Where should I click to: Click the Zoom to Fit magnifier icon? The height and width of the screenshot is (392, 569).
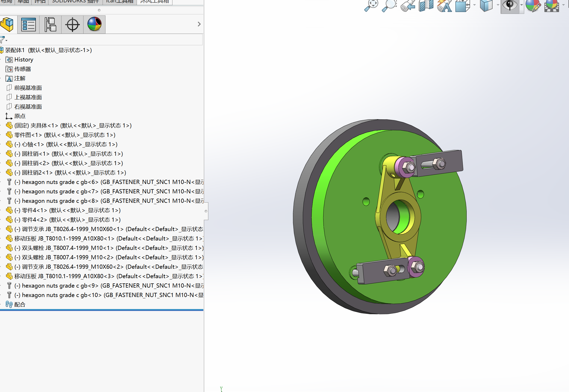(x=371, y=5)
